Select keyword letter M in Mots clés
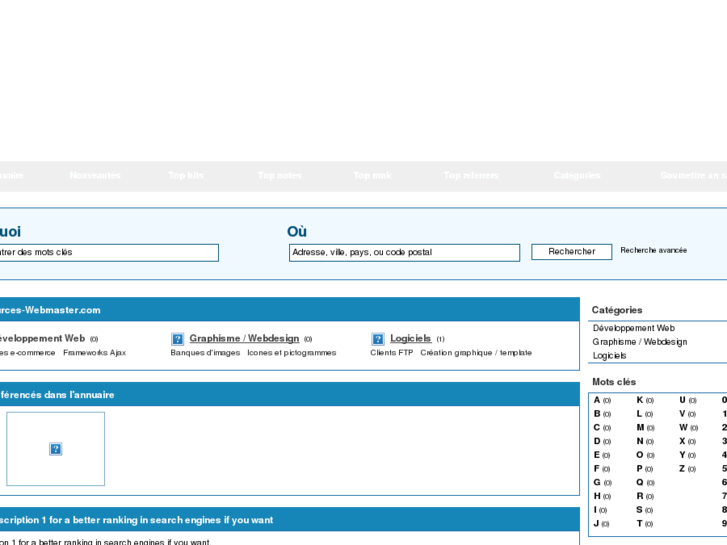 tap(640, 428)
